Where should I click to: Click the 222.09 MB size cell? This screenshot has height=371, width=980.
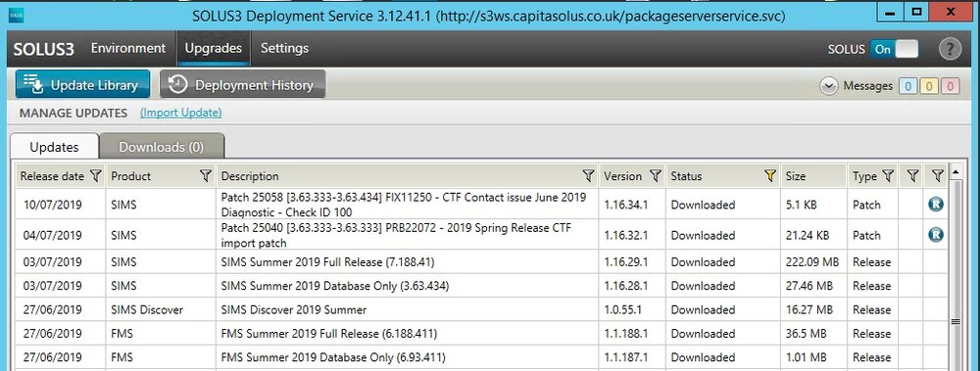click(813, 261)
